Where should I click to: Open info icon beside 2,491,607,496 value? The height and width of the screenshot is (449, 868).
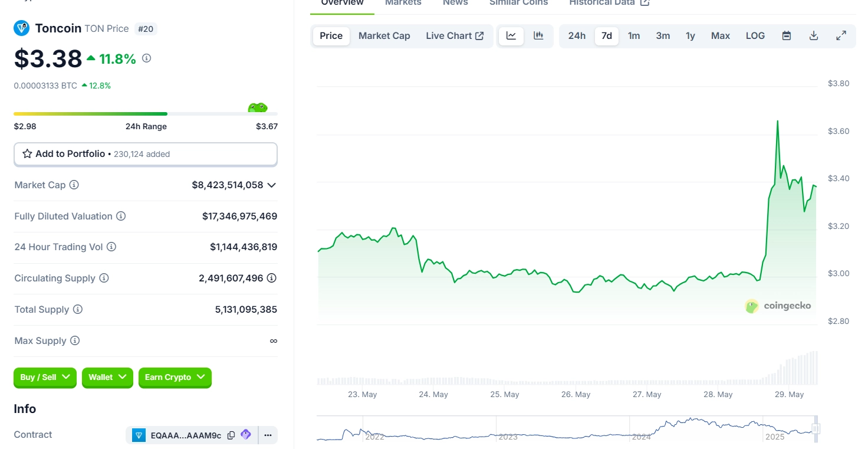click(272, 278)
